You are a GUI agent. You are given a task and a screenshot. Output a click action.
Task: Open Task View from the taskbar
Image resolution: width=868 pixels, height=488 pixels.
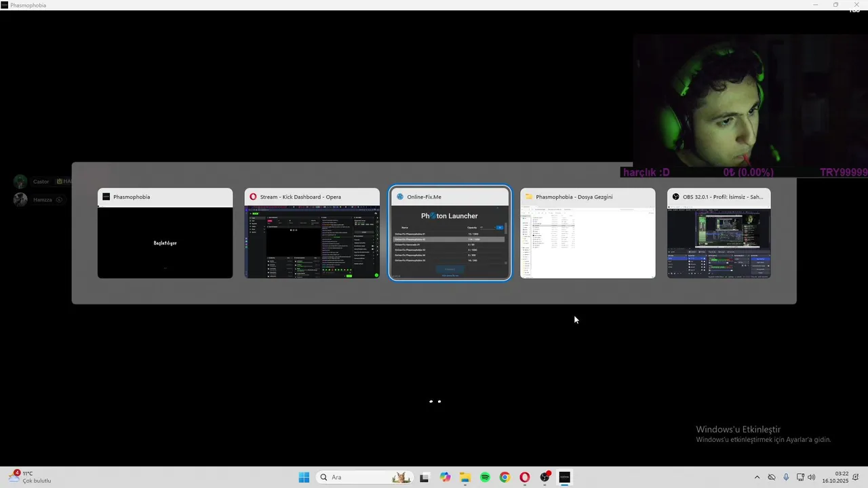coord(425,477)
